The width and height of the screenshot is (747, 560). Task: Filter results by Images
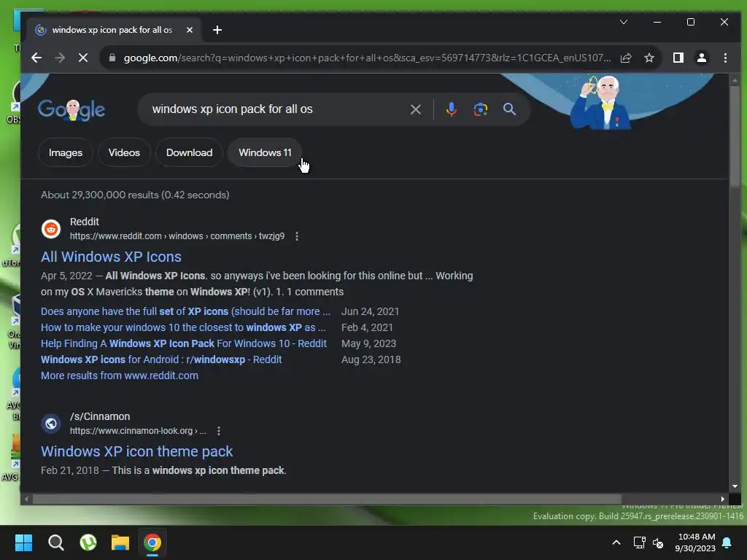(x=66, y=152)
